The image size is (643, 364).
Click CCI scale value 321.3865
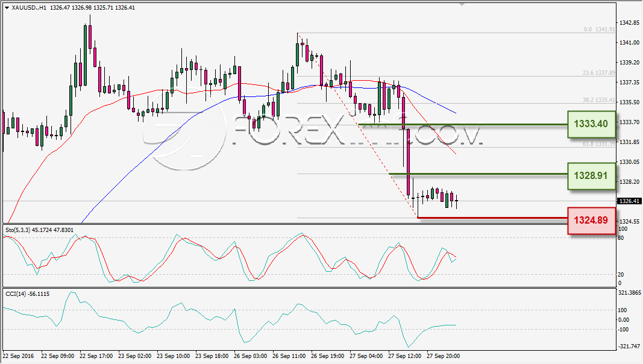(629, 293)
